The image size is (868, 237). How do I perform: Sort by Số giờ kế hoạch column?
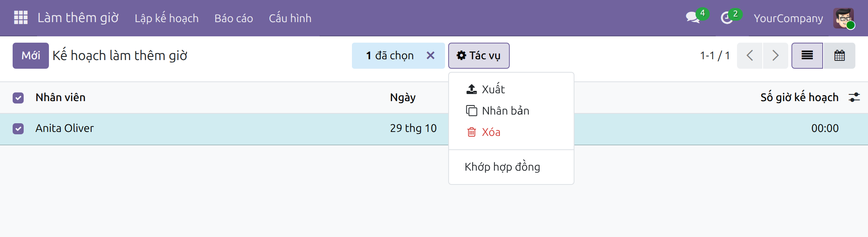coord(799,97)
